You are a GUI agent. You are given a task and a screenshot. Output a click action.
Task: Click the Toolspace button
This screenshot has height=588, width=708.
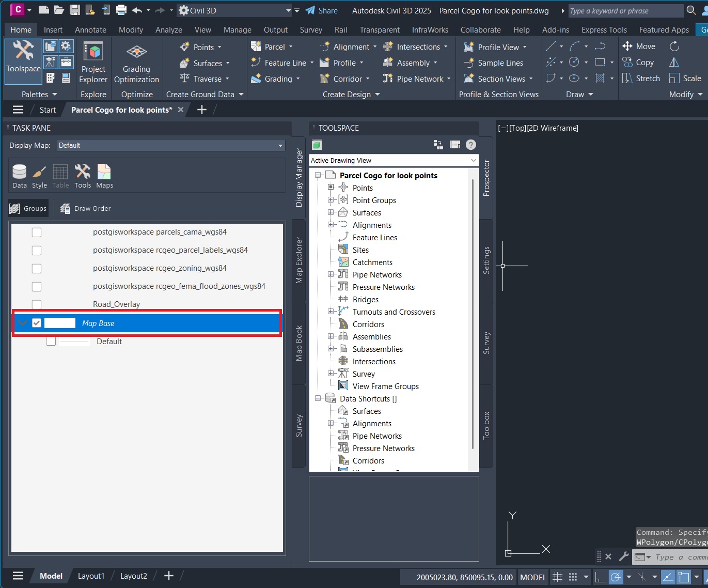(23, 61)
